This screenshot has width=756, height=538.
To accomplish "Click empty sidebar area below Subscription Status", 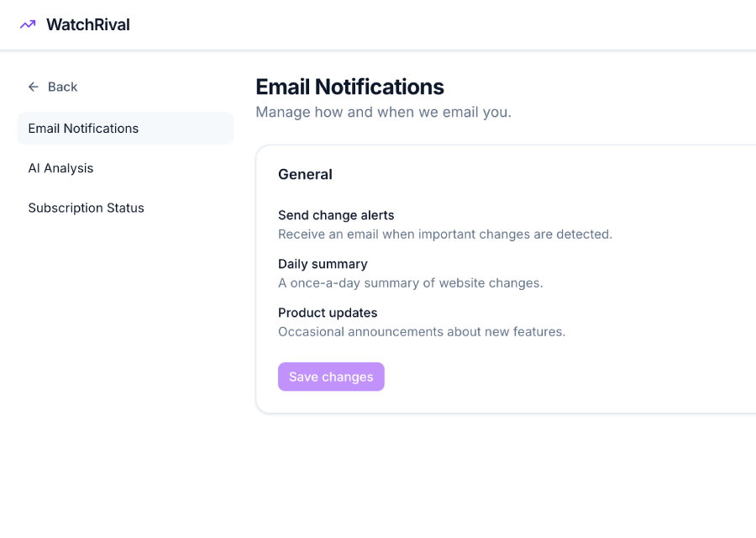I will click(x=118, y=353).
